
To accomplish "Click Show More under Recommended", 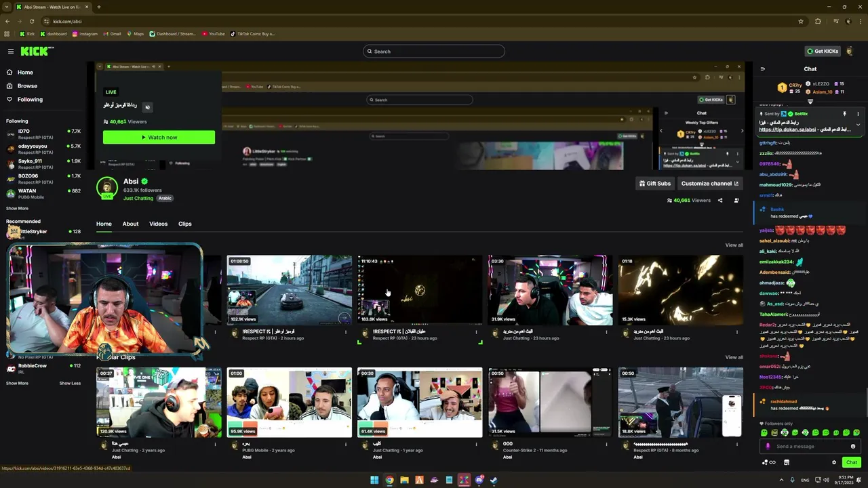I will click(18, 383).
